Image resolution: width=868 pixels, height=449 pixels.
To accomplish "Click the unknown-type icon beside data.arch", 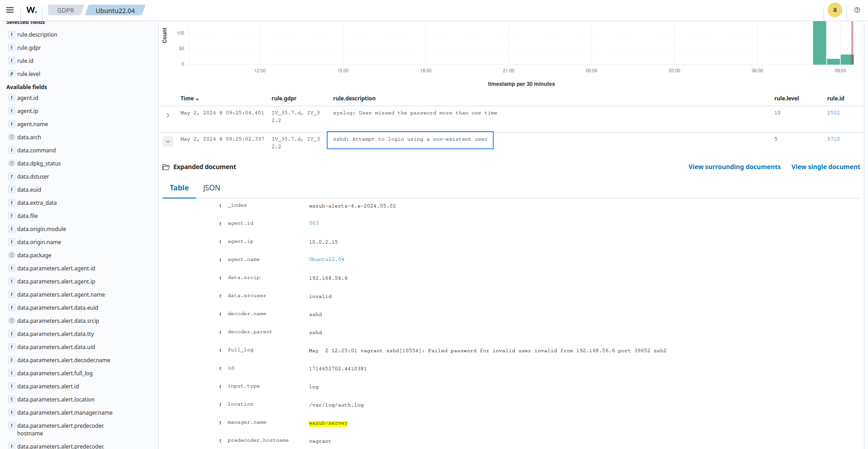I will [x=12, y=137].
